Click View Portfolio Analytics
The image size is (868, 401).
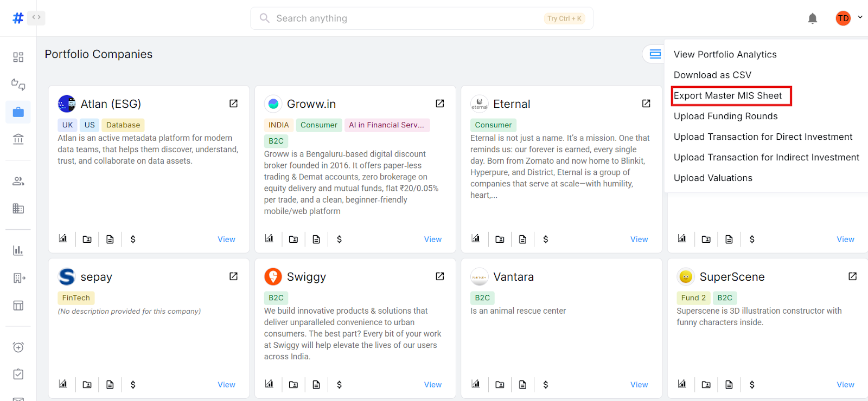point(725,55)
